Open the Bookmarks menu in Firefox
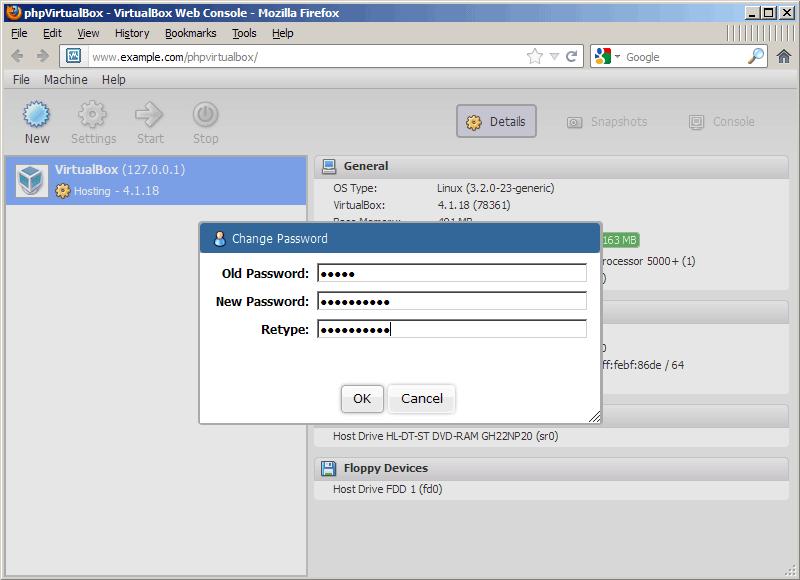The height and width of the screenshot is (580, 800). pos(190,33)
